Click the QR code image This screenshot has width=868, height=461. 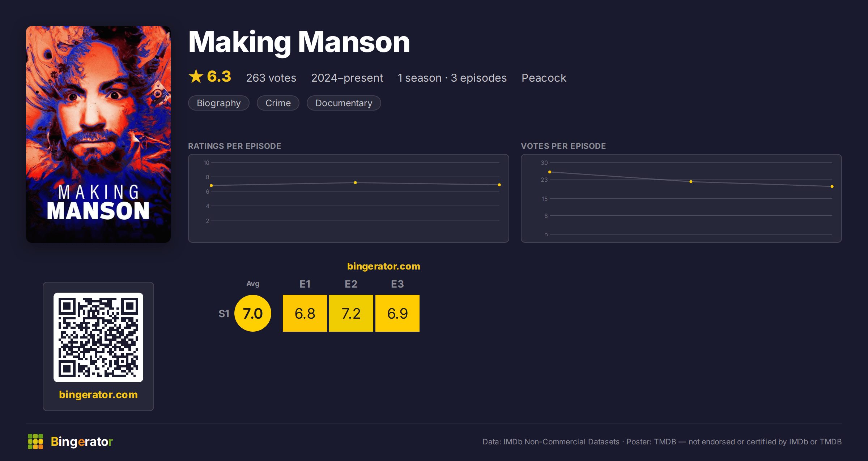point(98,337)
